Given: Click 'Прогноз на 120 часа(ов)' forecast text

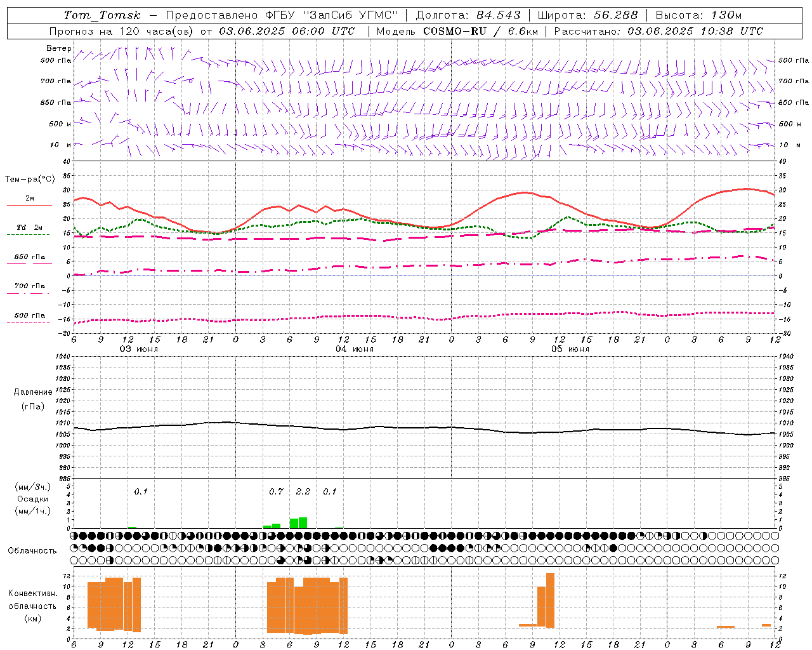Looking at the screenshot, I should 122,31.
